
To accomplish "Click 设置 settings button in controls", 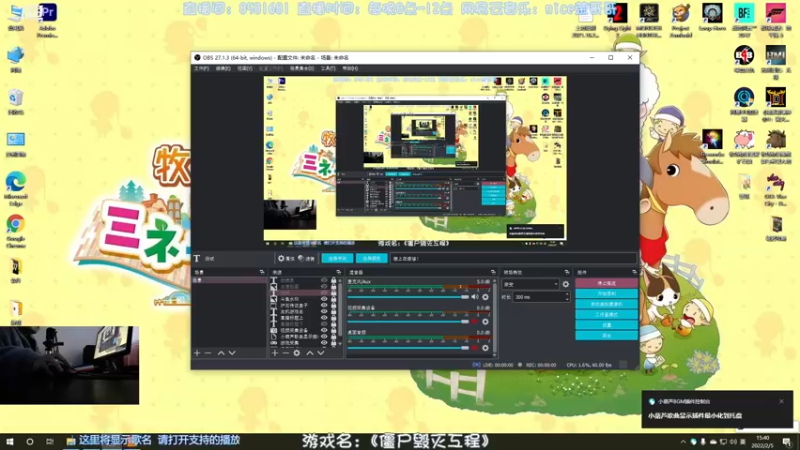I will tap(607, 325).
